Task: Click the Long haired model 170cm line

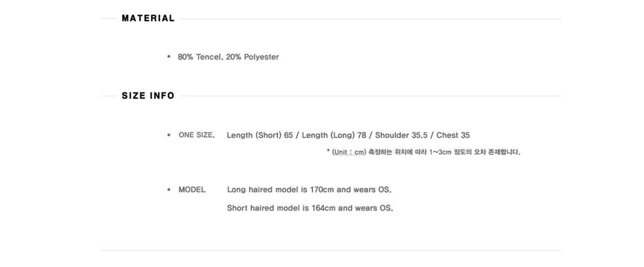Action: pos(309,190)
